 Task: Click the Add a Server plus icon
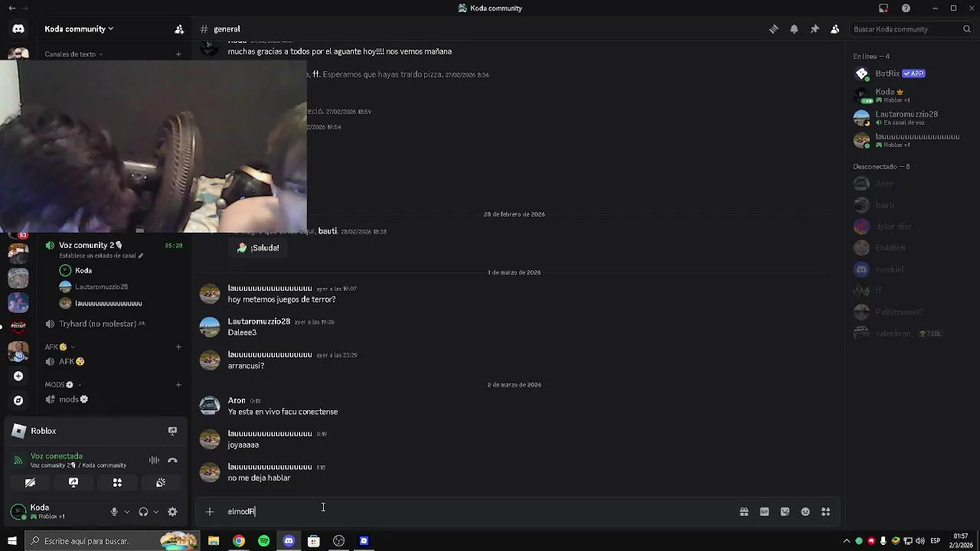[x=18, y=376]
